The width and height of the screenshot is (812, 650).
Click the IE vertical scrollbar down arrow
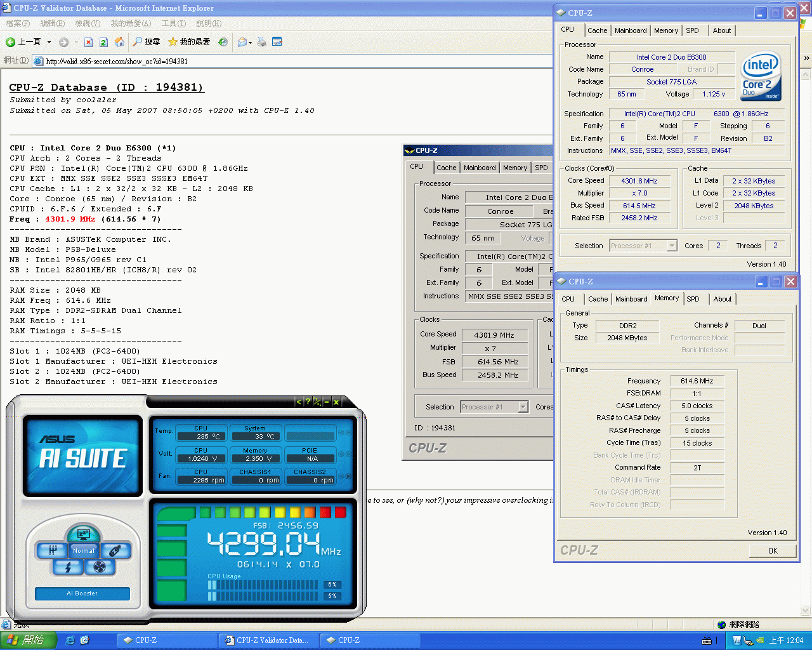click(806, 611)
